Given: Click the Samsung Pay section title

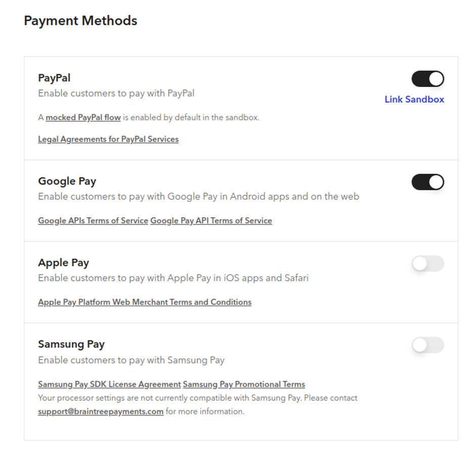Looking at the screenshot, I should 71,344.
